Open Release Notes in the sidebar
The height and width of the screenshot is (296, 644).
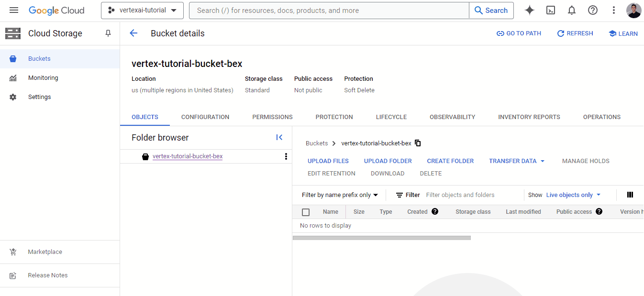(60, 275)
